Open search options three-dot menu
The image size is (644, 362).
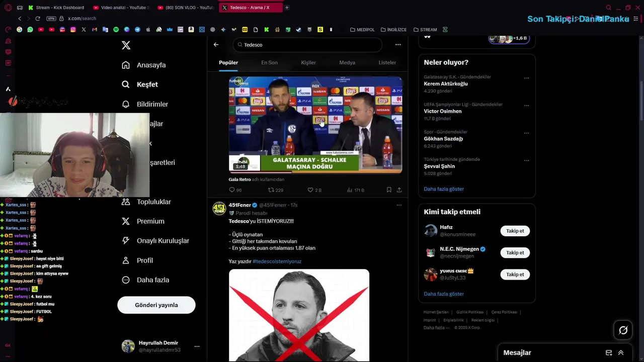click(398, 45)
